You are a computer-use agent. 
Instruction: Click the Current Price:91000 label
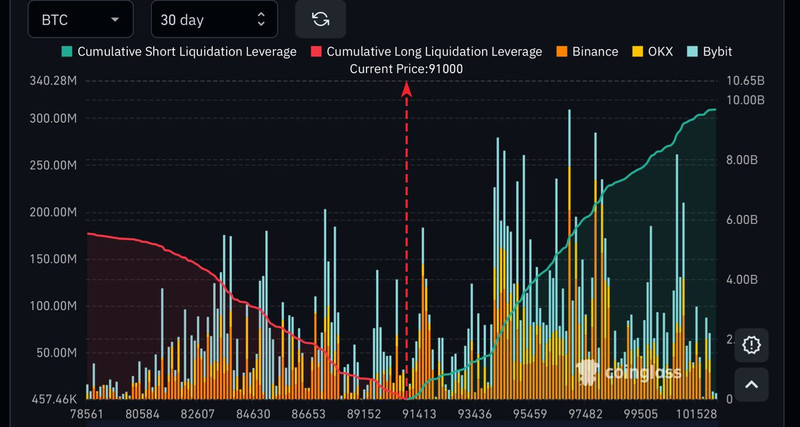[406, 68]
